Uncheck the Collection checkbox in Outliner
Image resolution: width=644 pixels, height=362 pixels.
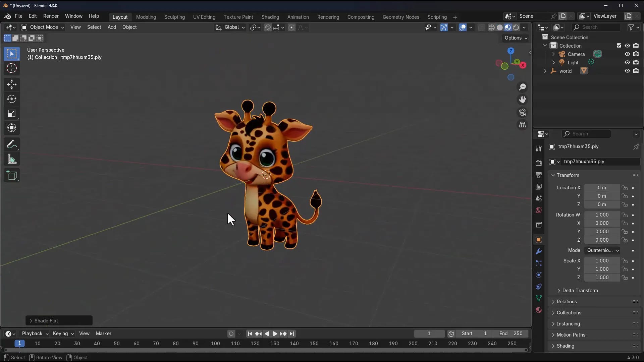pos(618,46)
